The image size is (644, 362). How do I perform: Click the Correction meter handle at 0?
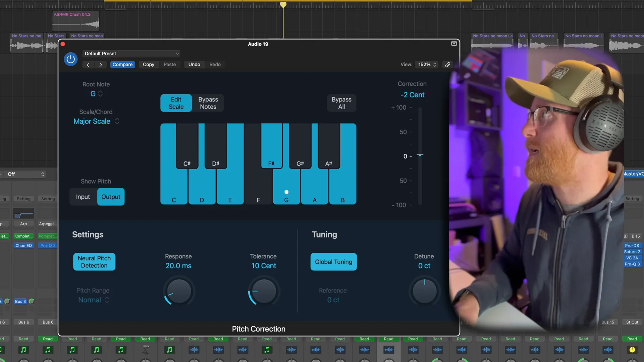click(420, 155)
